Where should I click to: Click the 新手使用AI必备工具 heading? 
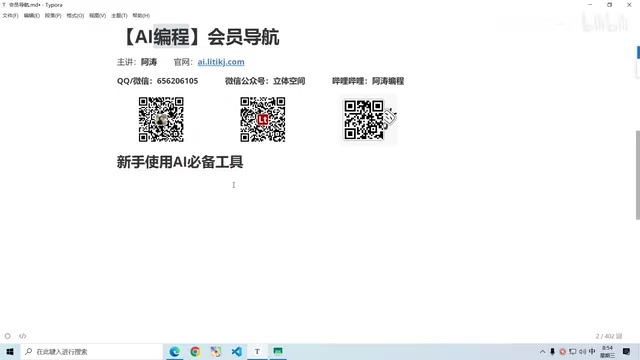180,162
